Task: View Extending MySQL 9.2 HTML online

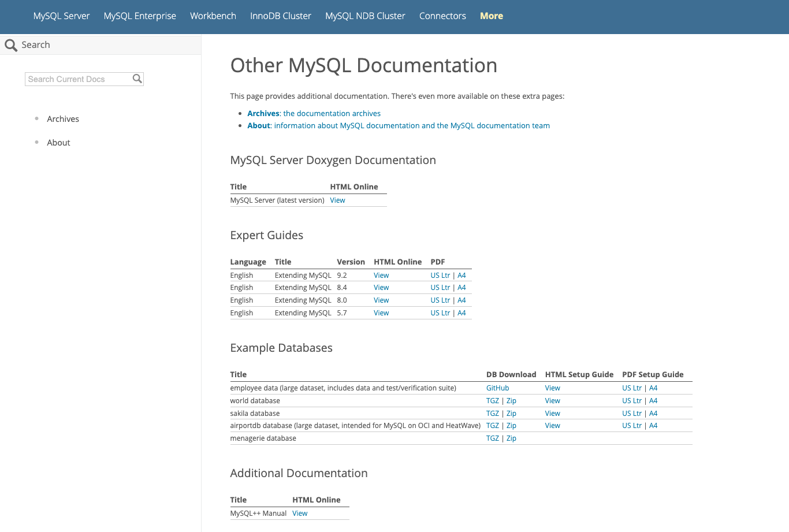Action: (381, 276)
